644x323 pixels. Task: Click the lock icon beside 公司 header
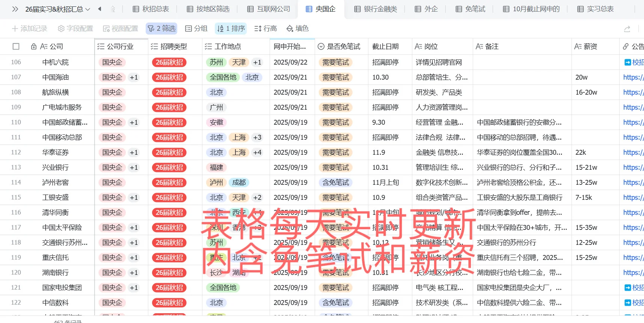click(x=34, y=47)
